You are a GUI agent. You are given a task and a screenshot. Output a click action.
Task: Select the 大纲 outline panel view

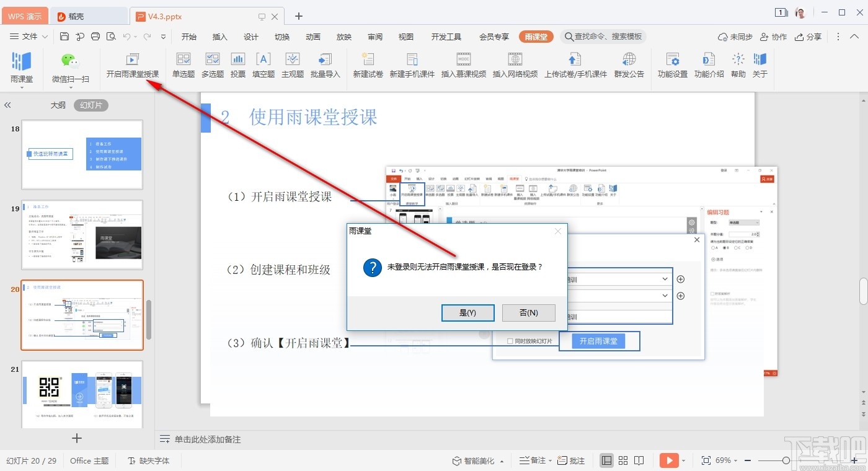click(x=58, y=105)
